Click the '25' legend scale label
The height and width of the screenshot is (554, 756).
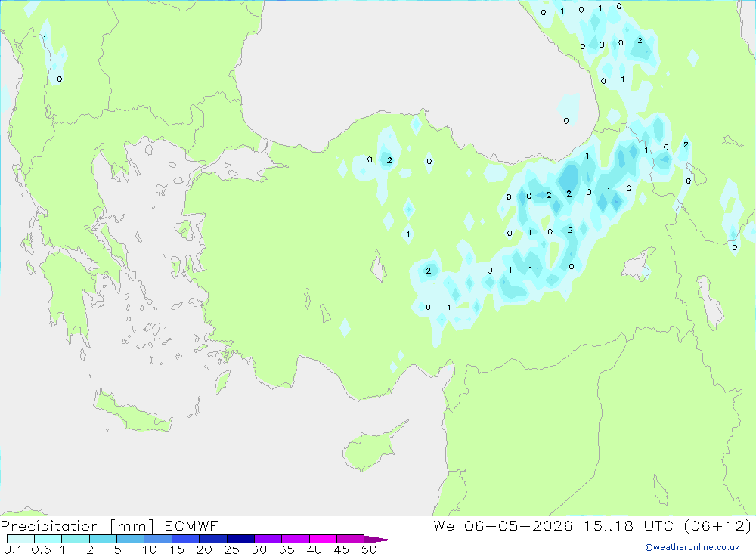(231, 549)
